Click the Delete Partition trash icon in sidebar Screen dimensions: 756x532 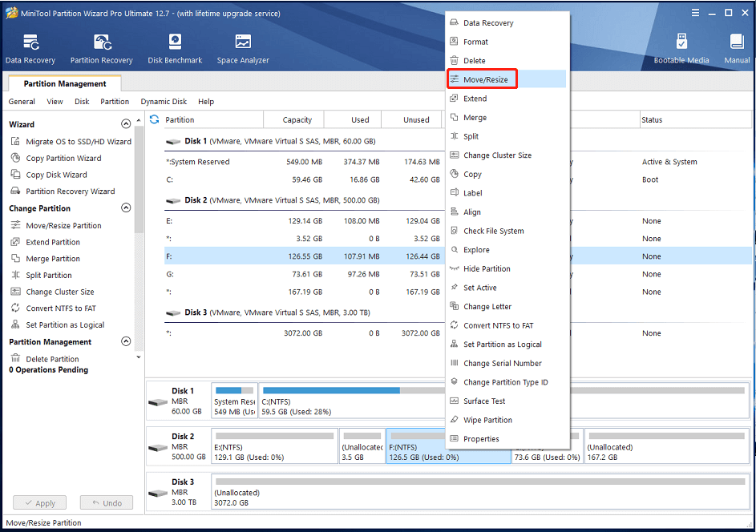[x=15, y=358]
